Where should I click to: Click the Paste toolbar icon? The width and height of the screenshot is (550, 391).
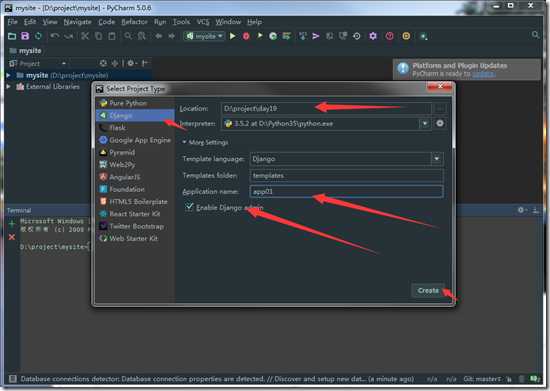[x=112, y=36]
